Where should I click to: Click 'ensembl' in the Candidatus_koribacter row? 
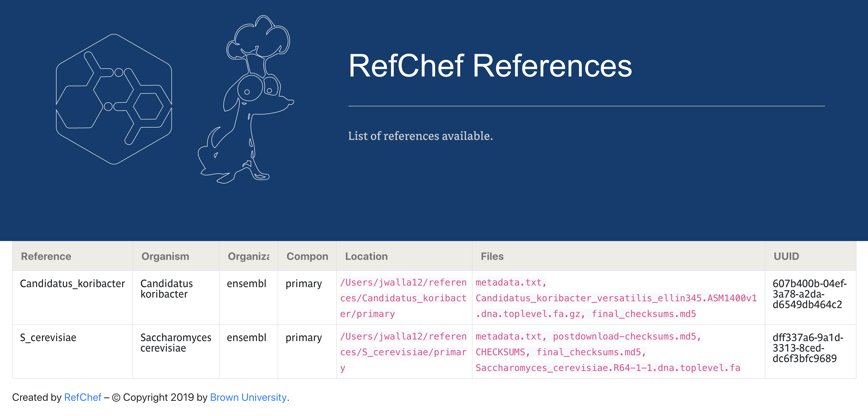click(246, 283)
